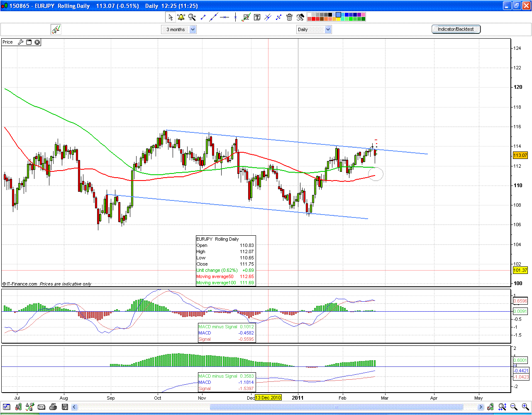Open the Daily timeframe dropdown
Image resolution: width=532 pixels, height=415 pixels.
pos(314,29)
